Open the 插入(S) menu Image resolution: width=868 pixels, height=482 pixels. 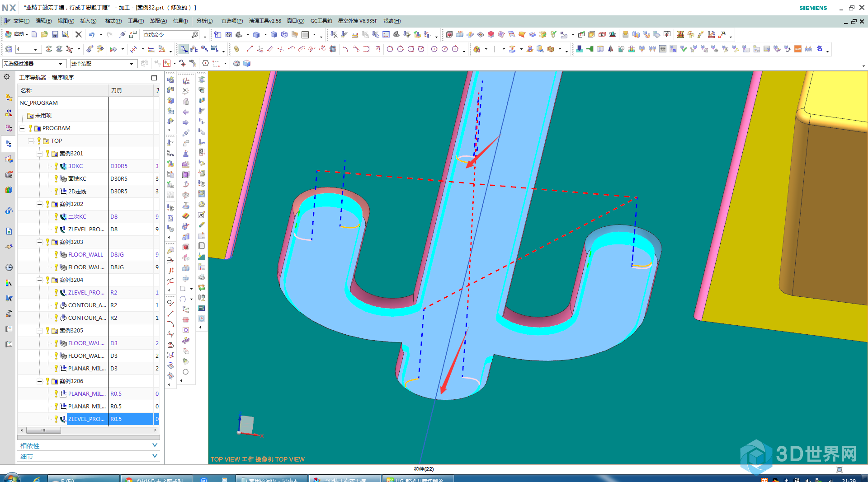pyautogui.click(x=88, y=21)
